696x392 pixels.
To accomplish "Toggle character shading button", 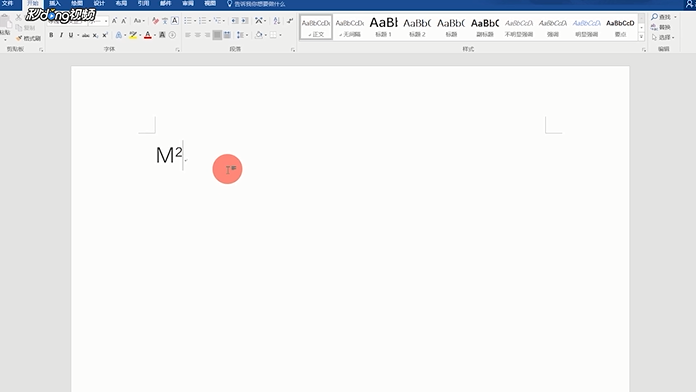I will tap(162, 35).
